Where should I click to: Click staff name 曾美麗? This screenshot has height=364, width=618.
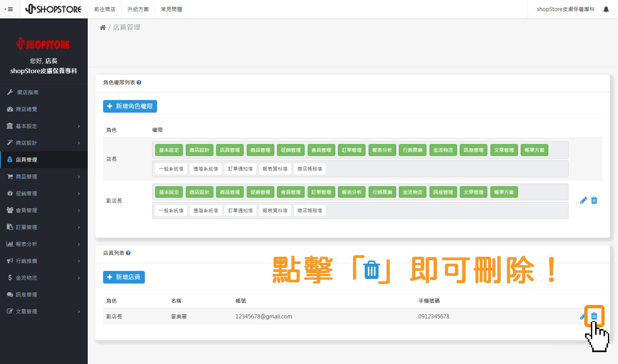tap(179, 316)
